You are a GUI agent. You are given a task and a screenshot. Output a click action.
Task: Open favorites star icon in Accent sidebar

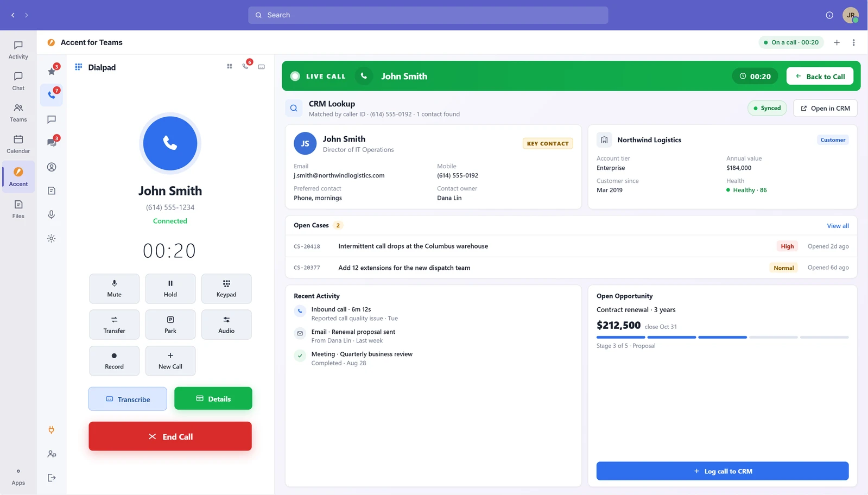click(x=52, y=71)
